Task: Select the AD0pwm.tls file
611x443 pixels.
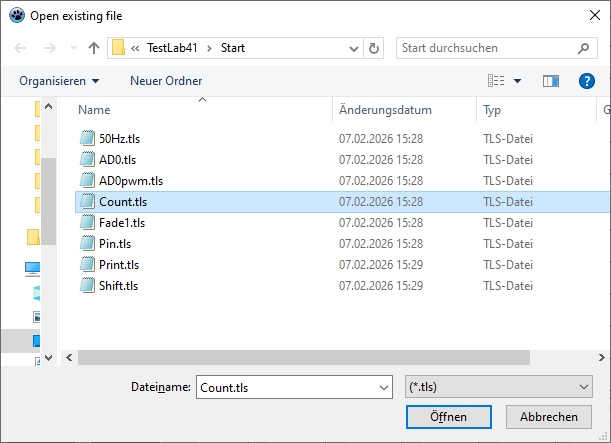Action: [x=131, y=181]
